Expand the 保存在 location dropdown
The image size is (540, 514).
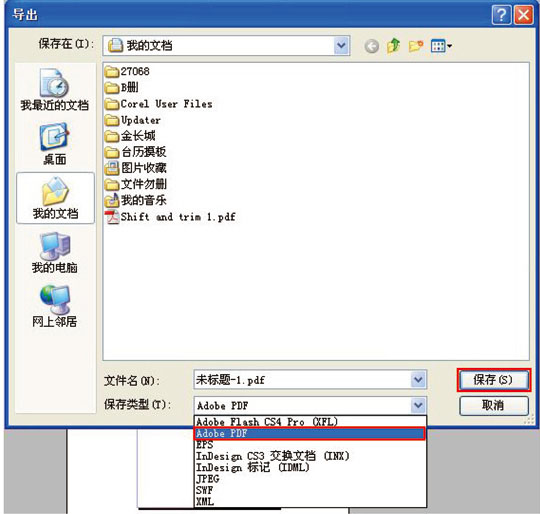click(x=341, y=45)
